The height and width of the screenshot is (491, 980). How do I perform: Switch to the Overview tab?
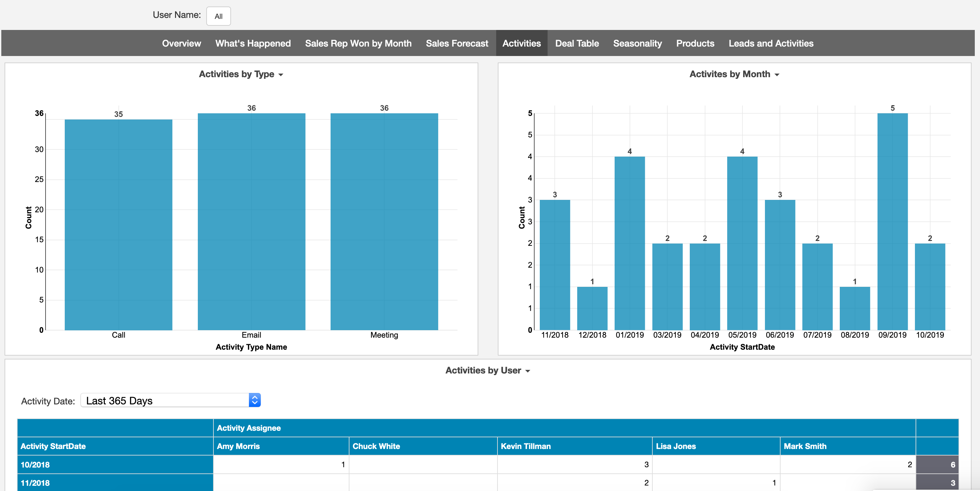(182, 43)
